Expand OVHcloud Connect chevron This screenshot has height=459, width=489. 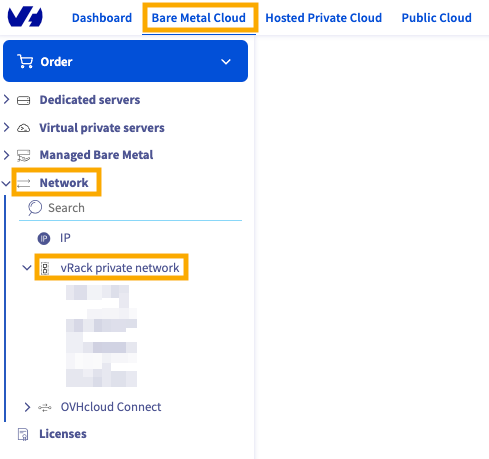[x=27, y=407]
